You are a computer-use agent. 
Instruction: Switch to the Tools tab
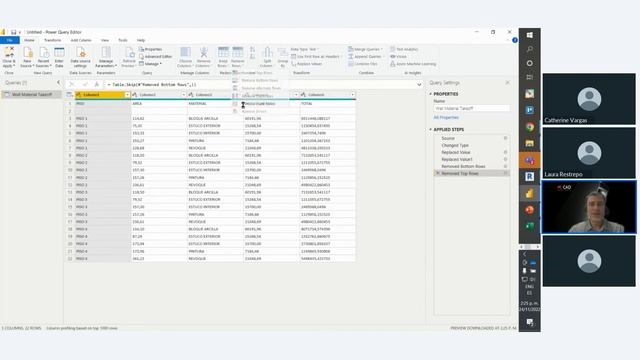(x=123, y=40)
